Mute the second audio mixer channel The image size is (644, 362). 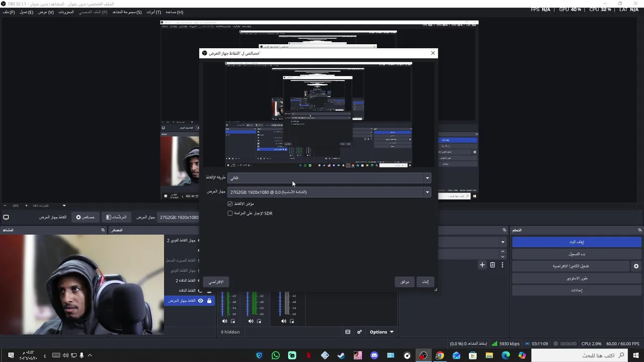(251, 321)
